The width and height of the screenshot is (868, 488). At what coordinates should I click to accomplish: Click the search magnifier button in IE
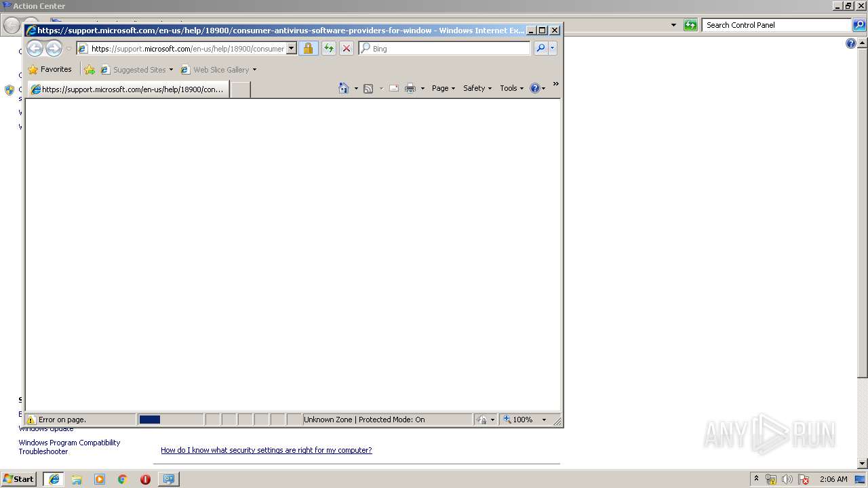click(540, 49)
